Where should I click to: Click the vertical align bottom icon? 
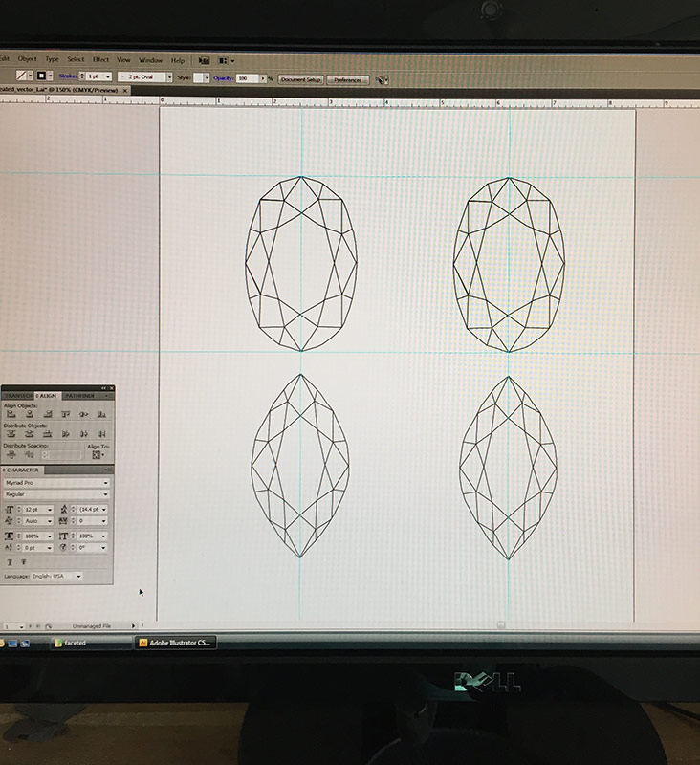[x=100, y=414]
